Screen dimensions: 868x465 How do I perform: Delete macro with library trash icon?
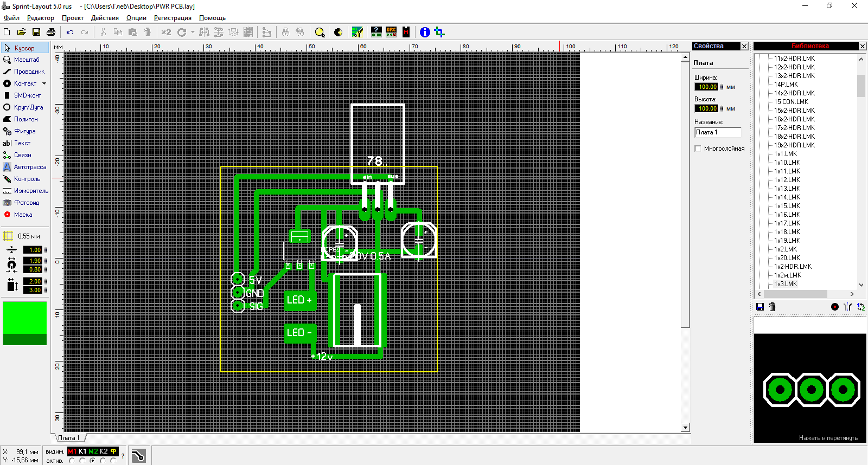click(x=773, y=307)
